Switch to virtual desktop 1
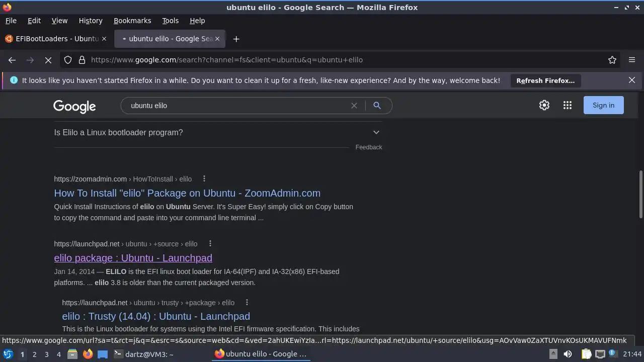Image resolution: width=644 pixels, height=362 pixels. point(22,354)
